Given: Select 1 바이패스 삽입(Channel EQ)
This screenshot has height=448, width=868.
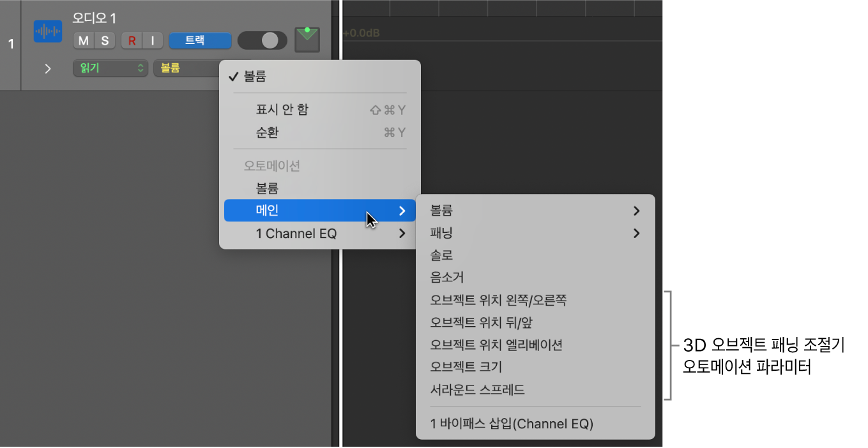Looking at the screenshot, I should pos(535,423).
